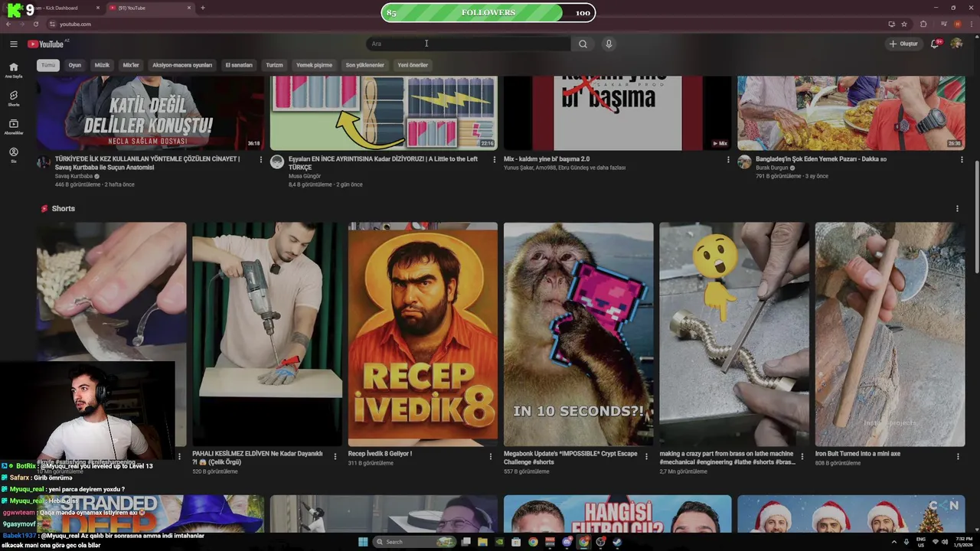Show hidden icons in the system tray

coord(893,542)
